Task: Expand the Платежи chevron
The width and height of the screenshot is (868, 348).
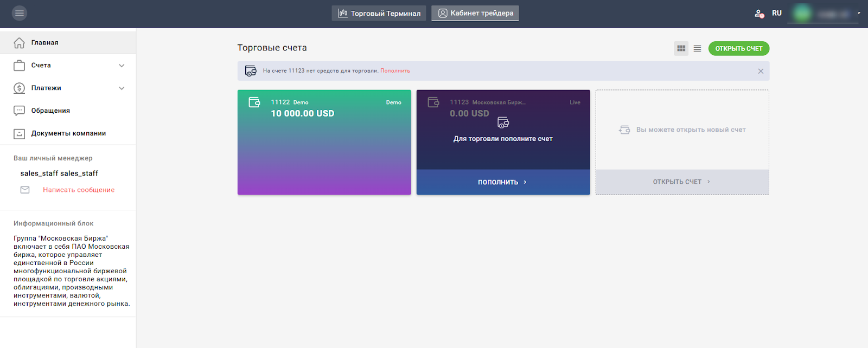Action: [x=122, y=88]
